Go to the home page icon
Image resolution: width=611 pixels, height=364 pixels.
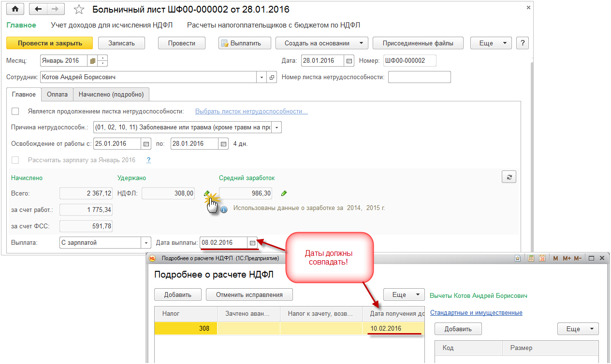[x=16, y=9]
